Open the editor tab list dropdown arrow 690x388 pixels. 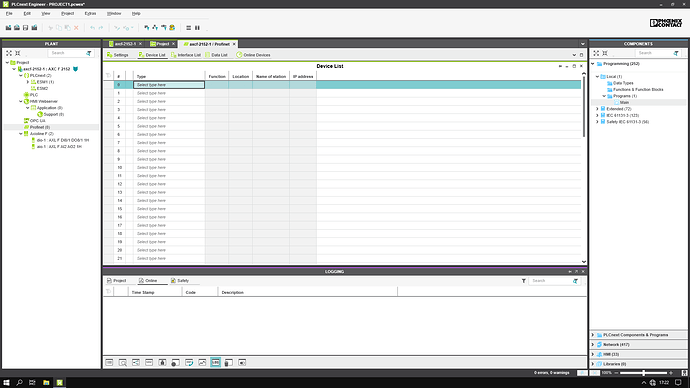click(x=583, y=44)
